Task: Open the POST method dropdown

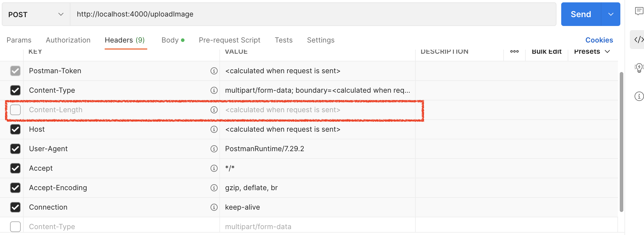Action: pyautogui.click(x=36, y=14)
